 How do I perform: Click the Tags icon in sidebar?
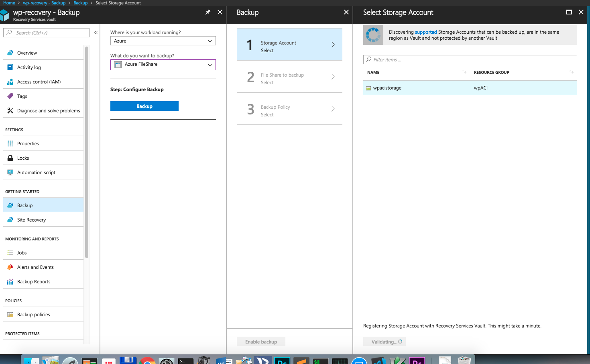pos(10,96)
